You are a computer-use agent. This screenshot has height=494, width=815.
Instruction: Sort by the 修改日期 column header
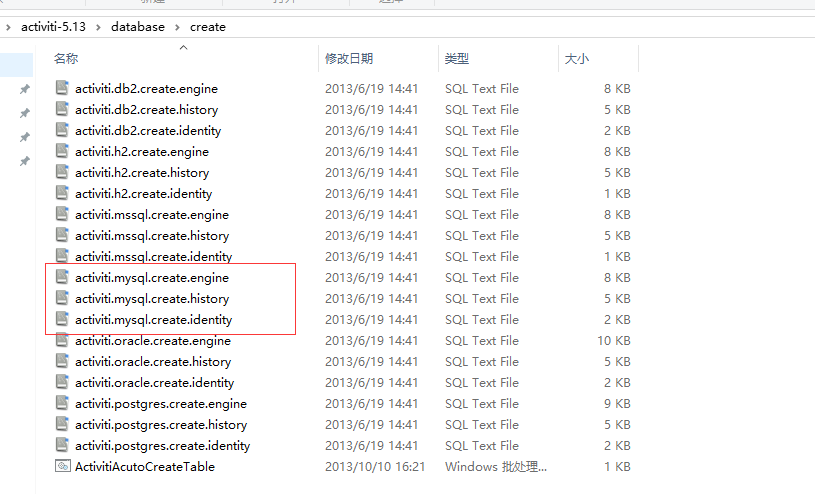tap(349, 58)
